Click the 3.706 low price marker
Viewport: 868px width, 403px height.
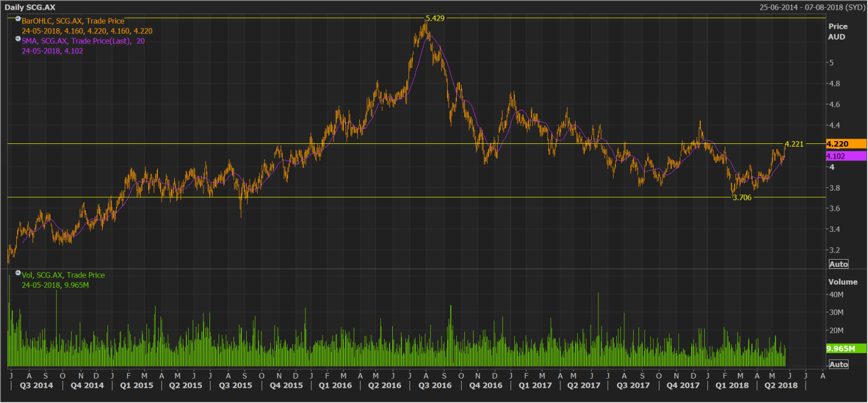[x=742, y=198]
